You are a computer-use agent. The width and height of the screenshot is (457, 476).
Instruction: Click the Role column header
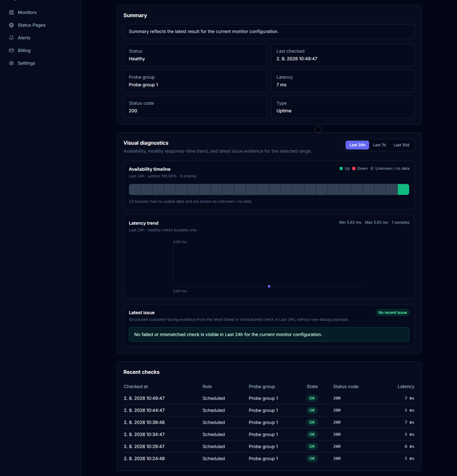[207, 387]
